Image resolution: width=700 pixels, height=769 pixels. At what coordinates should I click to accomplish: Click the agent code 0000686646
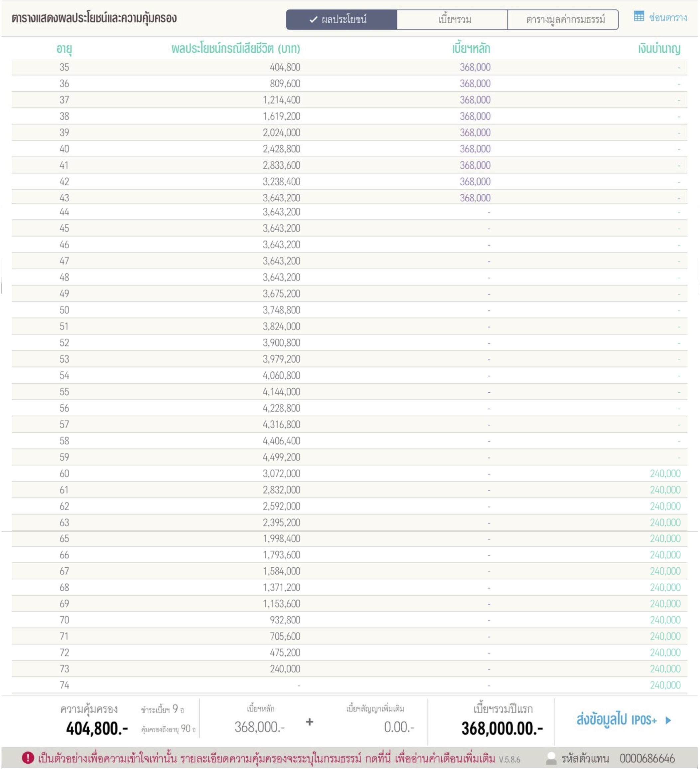pyautogui.click(x=647, y=758)
